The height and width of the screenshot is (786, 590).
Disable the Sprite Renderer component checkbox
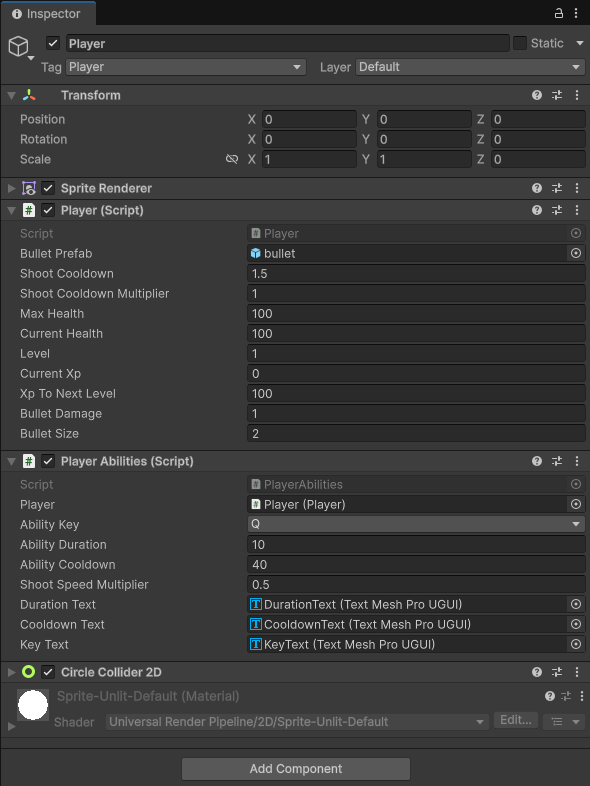tap(48, 188)
